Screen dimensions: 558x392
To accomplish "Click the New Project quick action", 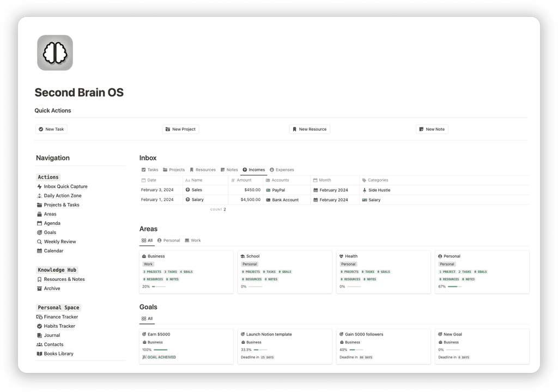I will [180, 129].
